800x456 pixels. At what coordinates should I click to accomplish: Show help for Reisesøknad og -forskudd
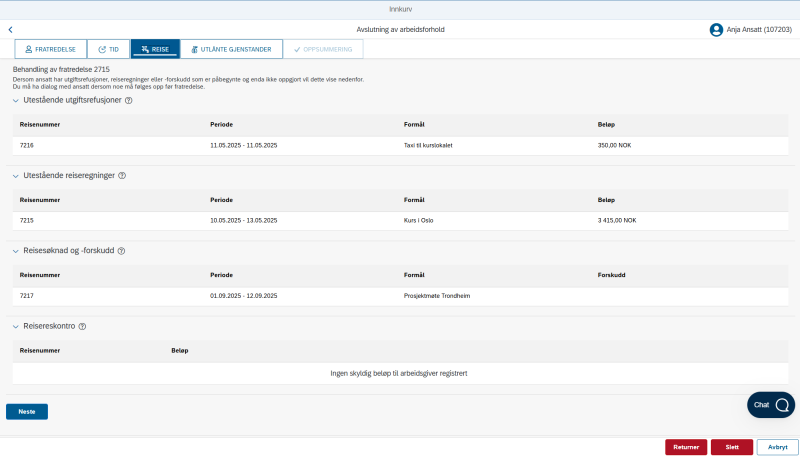[x=121, y=251]
